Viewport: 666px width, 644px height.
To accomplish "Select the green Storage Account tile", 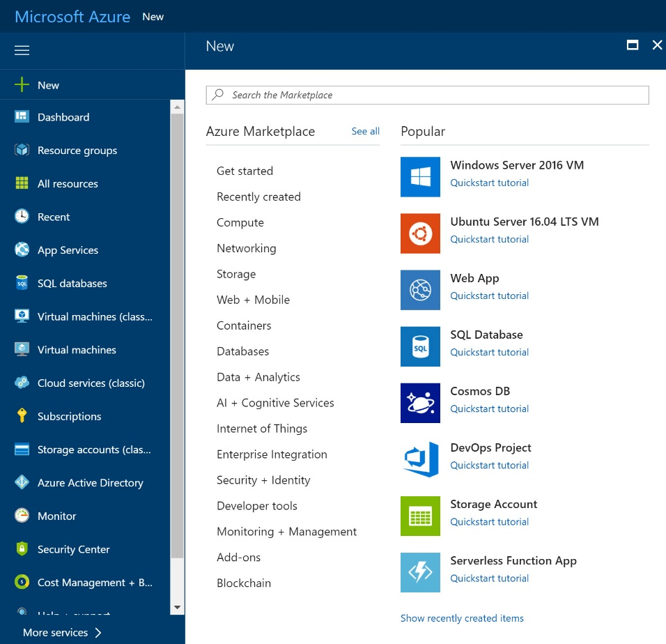I will pyautogui.click(x=420, y=516).
